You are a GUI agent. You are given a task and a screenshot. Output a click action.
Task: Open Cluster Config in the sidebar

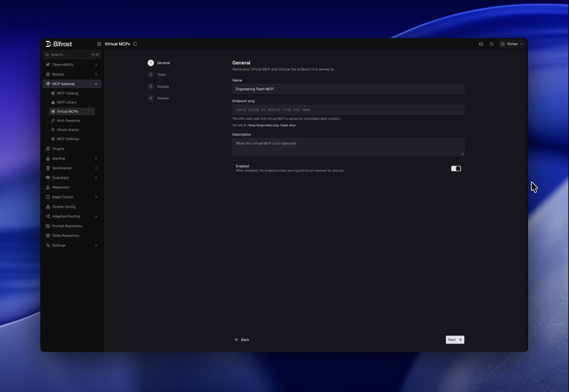72,207
